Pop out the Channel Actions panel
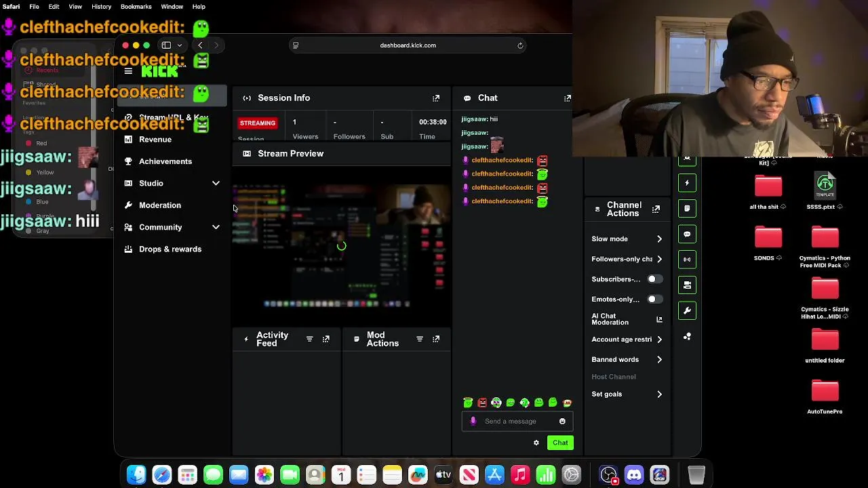The image size is (868, 488). [656, 209]
